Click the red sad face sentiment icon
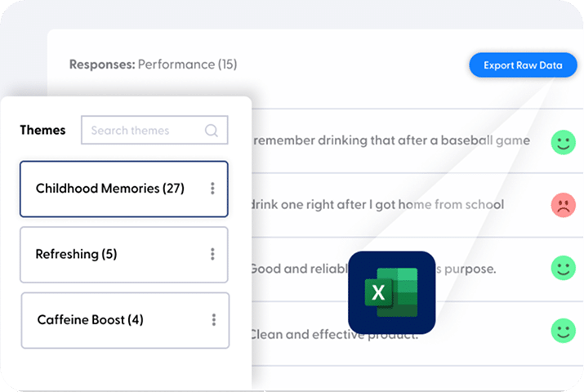Viewport: 584px width, 392px height. (563, 205)
